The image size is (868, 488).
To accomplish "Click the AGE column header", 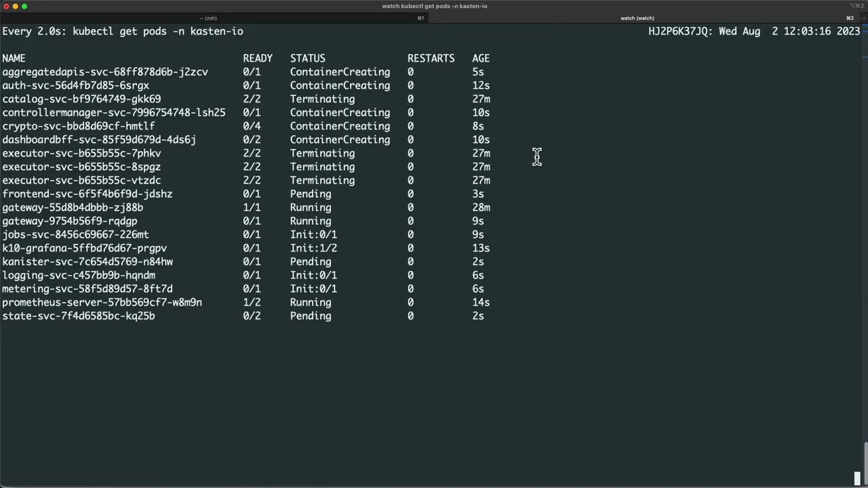I will pyautogui.click(x=481, y=58).
